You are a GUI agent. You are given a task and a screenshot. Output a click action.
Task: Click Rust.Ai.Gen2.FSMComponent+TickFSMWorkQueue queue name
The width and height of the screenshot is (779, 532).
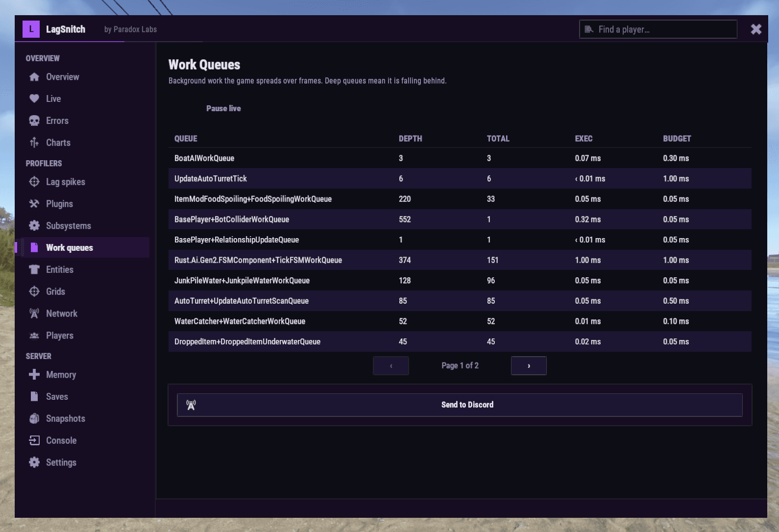(x=258, y=260)
